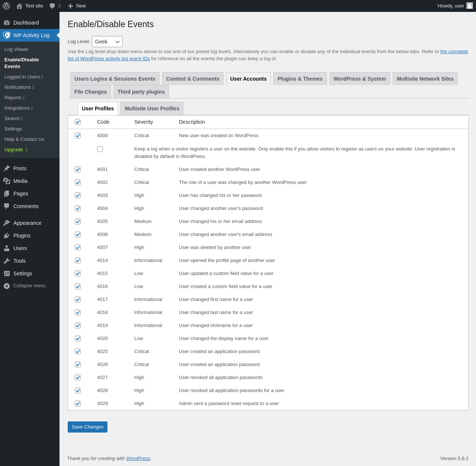Toggle the select-all checkbox in table header
This screenshot has height=466, width=476.
78,122
